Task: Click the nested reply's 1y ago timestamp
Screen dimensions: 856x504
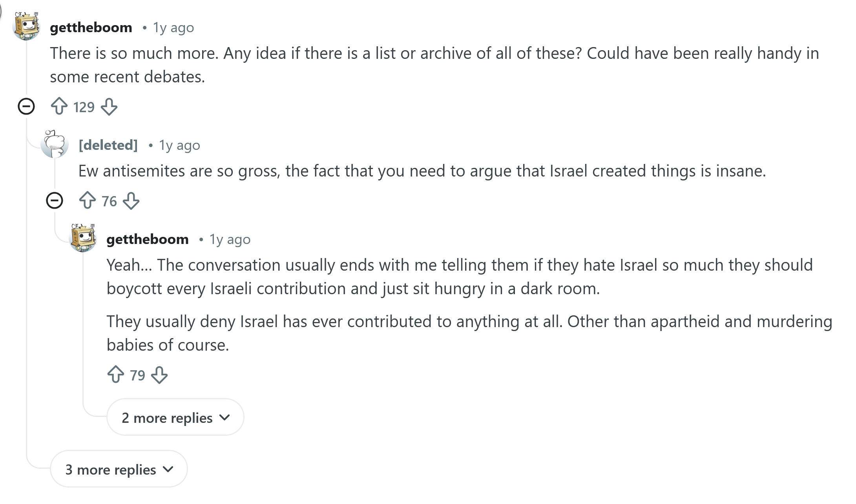Action: click(230, 239)
